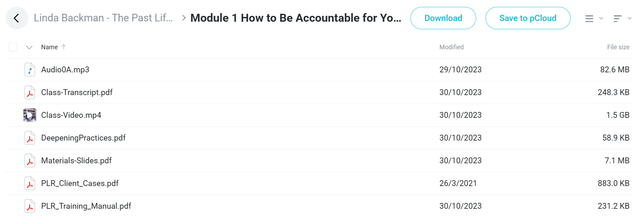Sort files by the File size column
644x216 pixels.
click(x=618, y=47)
